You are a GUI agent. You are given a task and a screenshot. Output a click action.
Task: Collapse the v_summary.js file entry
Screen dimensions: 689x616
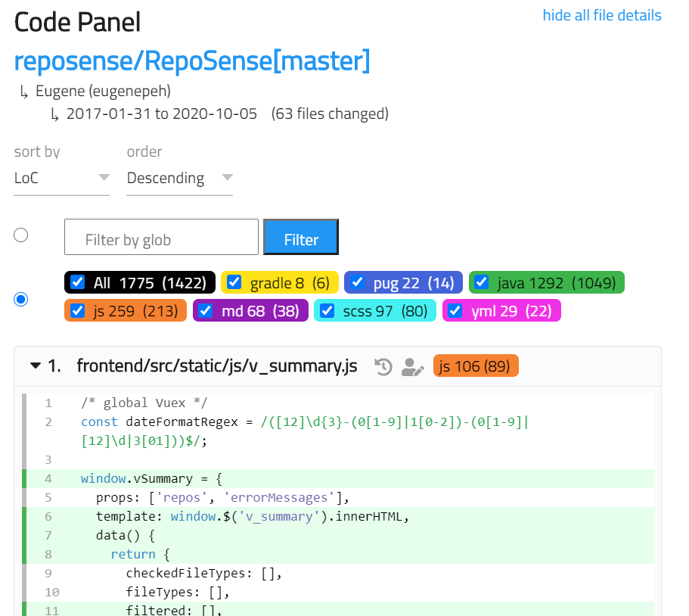[35, 365]
